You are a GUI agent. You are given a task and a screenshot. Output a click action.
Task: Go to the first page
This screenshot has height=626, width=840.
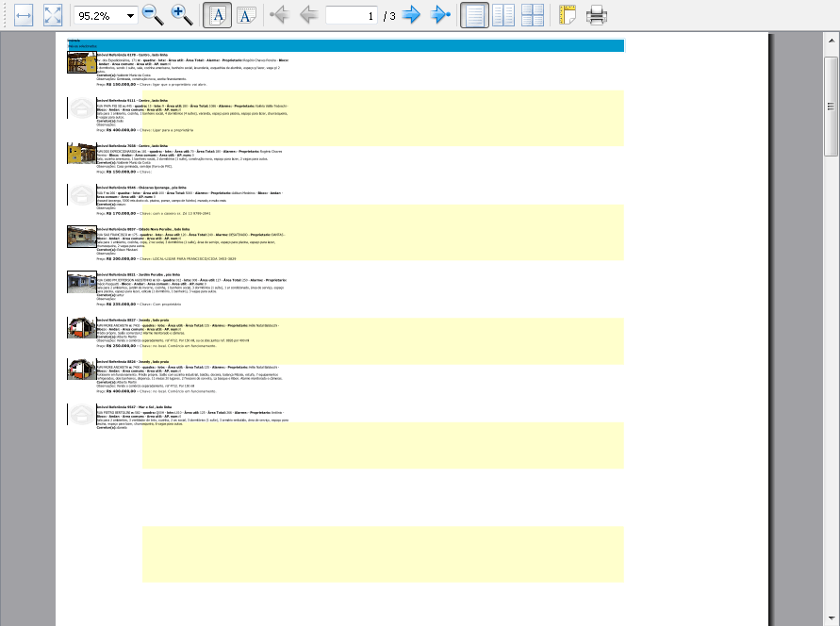pyautogui.click(x=279, y=15)
